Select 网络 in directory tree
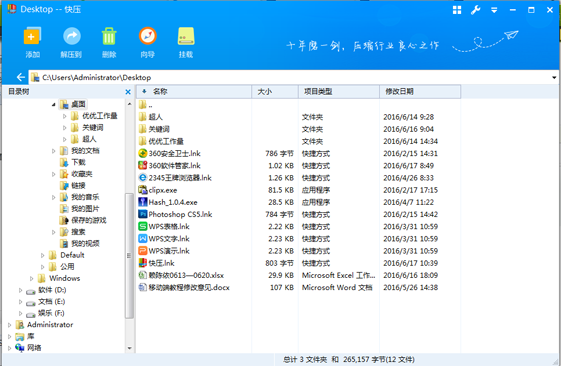Screen dimensions: 561x366 pos(28,348)
